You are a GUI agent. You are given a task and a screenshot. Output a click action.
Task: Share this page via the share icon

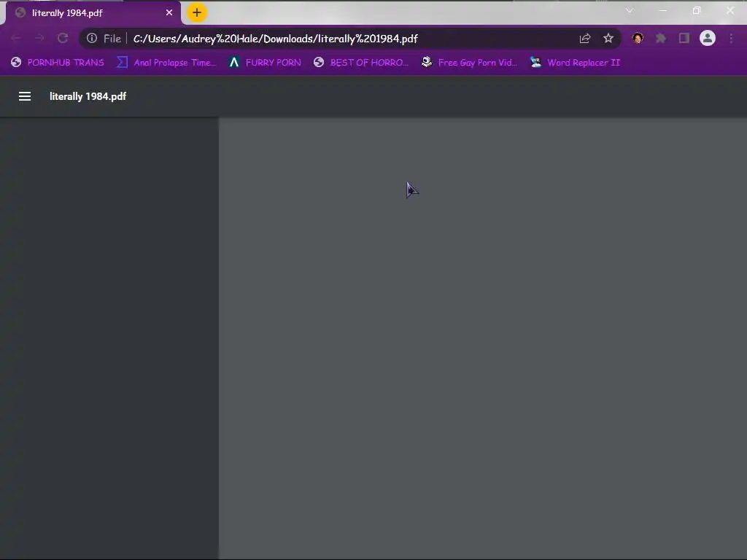click(x=585, y=39)
